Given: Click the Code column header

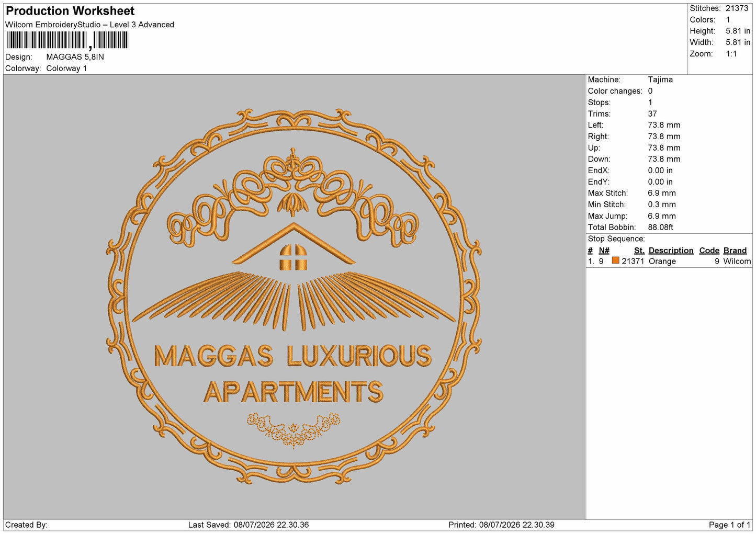Looking at the screenshot, I should click(709, 251).
